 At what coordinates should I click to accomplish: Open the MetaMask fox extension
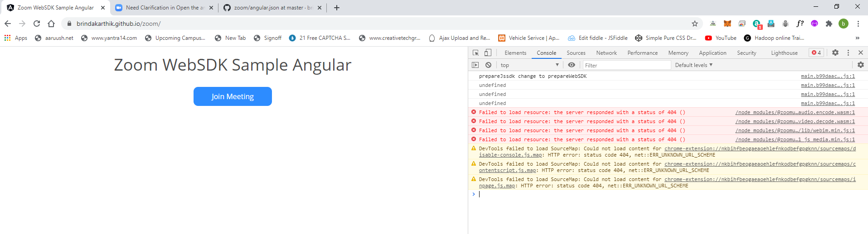tap(727, 24)
